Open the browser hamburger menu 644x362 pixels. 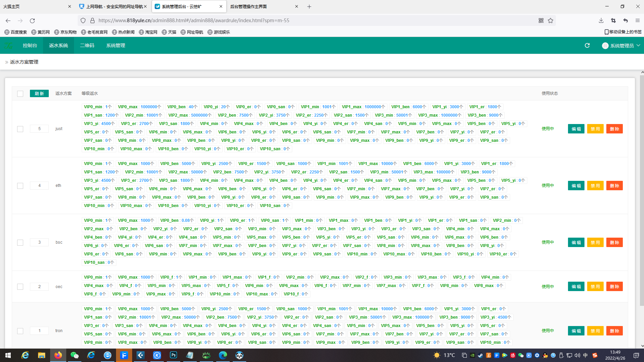click(637, 21)
